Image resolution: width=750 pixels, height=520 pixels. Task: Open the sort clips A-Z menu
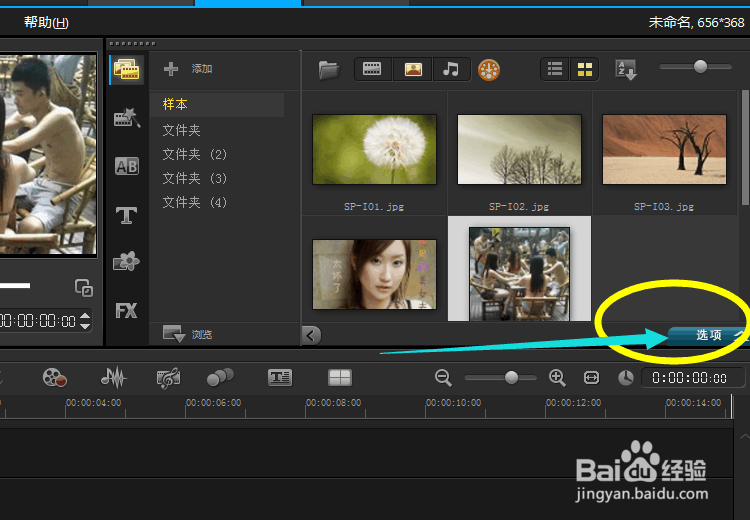[626, 70]
